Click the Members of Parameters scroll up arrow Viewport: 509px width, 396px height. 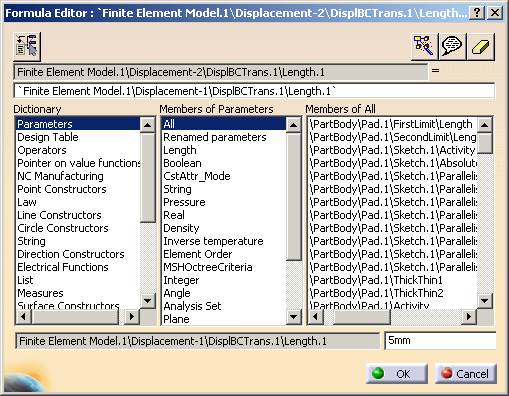click(293, 125)
